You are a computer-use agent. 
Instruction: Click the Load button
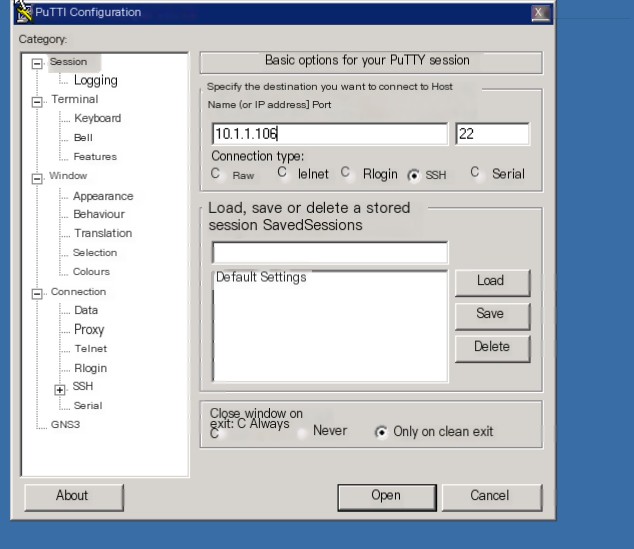492,282
